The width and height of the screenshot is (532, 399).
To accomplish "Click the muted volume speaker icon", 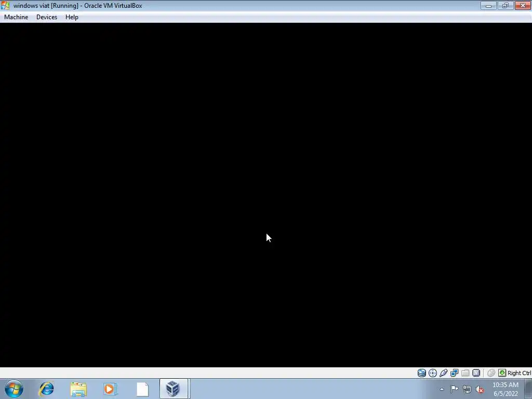I will (480, 389).
